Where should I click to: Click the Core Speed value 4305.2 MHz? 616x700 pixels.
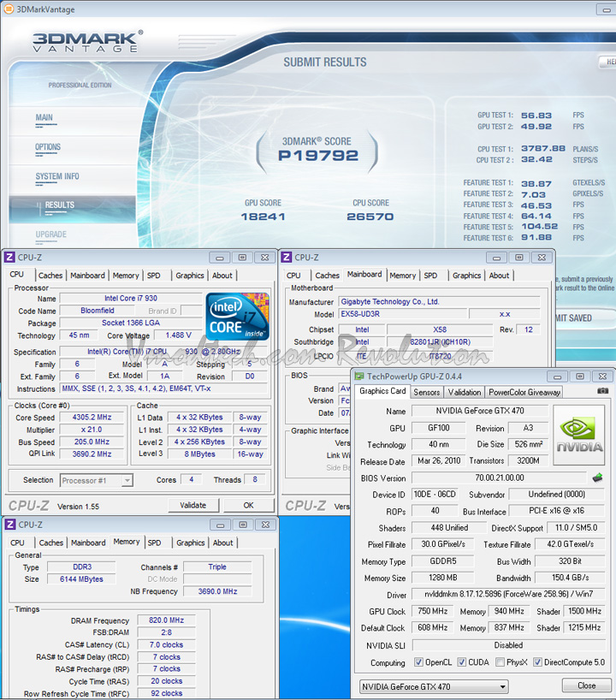92,418
